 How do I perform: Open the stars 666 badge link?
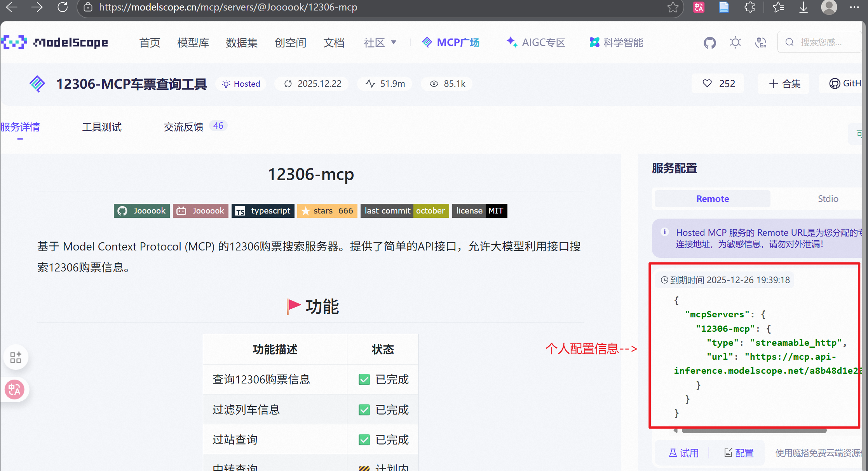click(x=327, y=211)
